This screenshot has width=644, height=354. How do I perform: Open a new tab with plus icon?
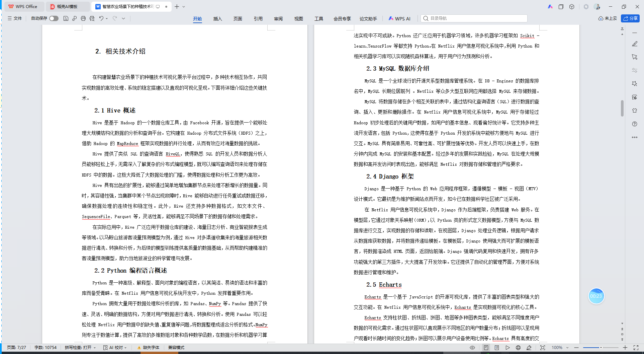pyautogui.click(x=177, y=6)
